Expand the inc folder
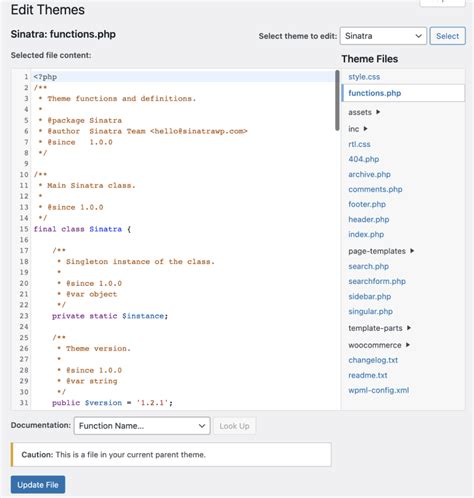The image size is (474, 498). point(358,129)
